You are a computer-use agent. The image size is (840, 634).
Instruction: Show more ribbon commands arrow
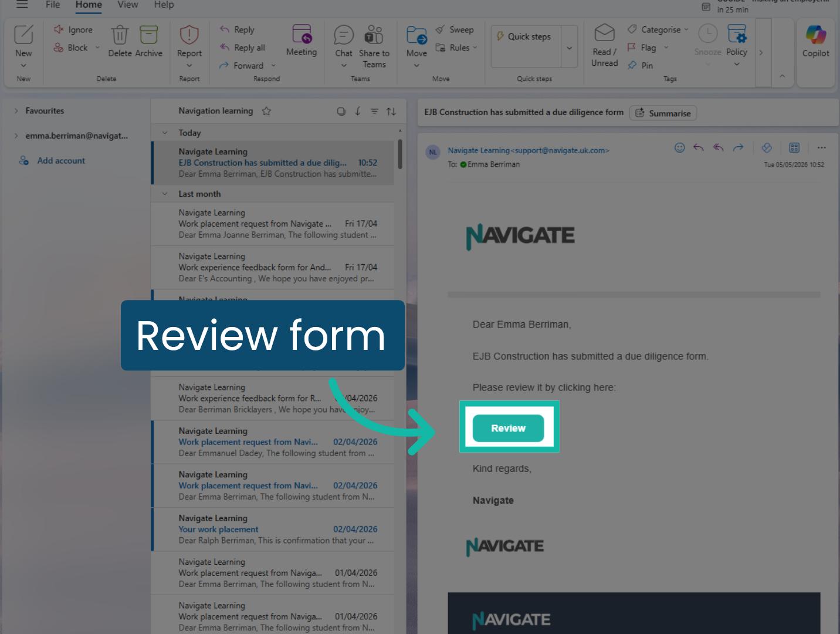tap(761, 52)
